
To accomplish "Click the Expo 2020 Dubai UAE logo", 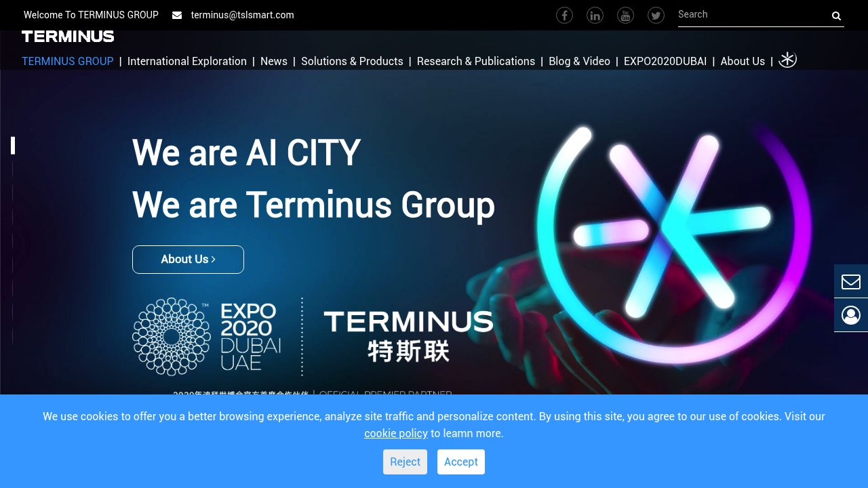I will pos(207,336).
